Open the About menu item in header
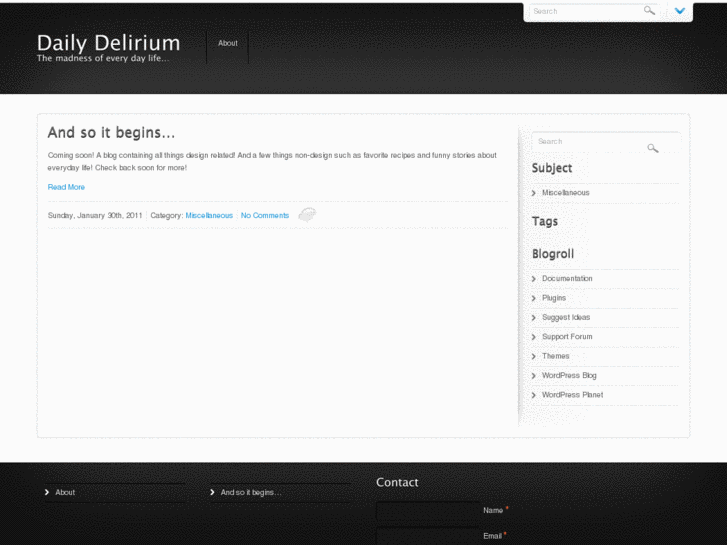This screenshot has height=545, width=727. tap(228, 43)
